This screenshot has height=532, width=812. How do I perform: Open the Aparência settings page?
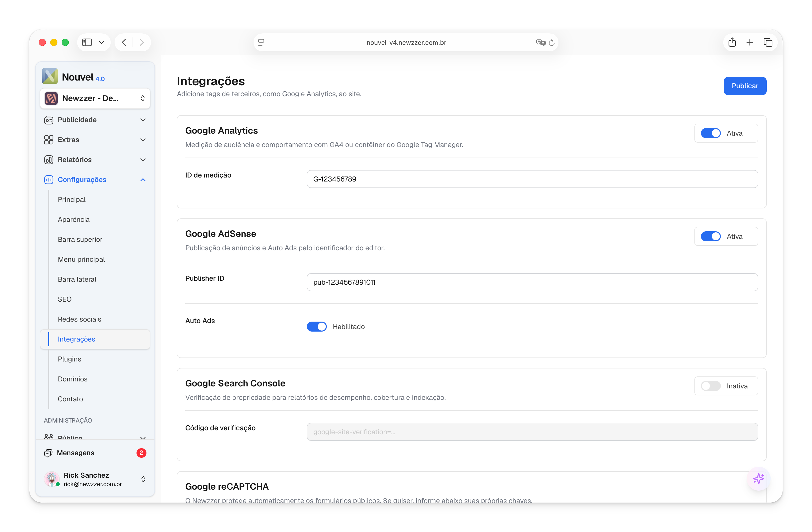[74, 220]
